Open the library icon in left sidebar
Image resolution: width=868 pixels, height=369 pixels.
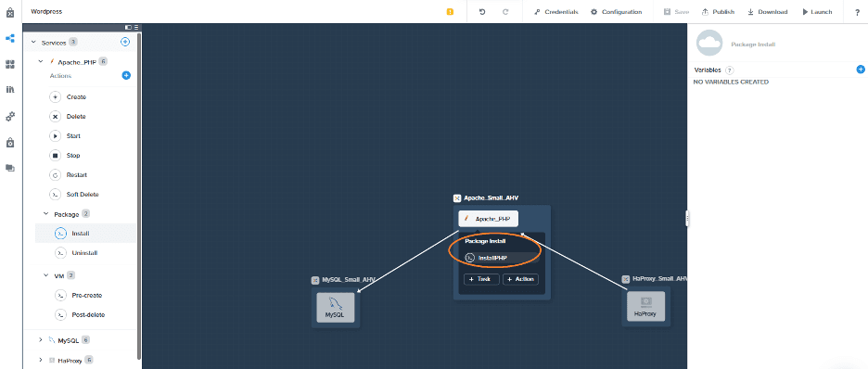point(10,90)
